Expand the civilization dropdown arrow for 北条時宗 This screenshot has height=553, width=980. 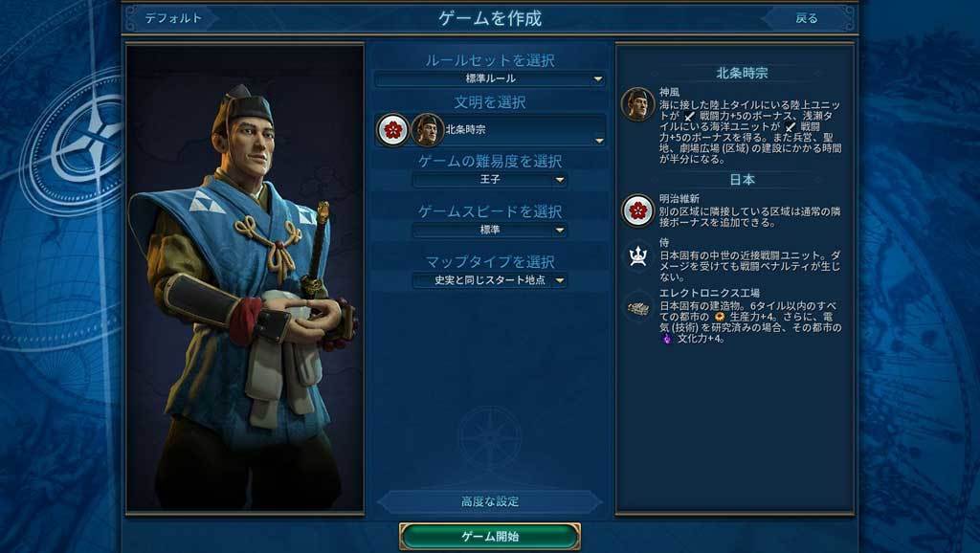click(599, 141)
